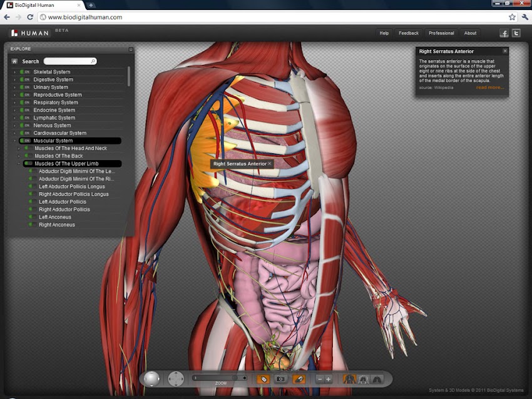The width and height of the screenshot is (532, 399).
Task: Click the camera snapshot icon
Action: pos(281,379)
